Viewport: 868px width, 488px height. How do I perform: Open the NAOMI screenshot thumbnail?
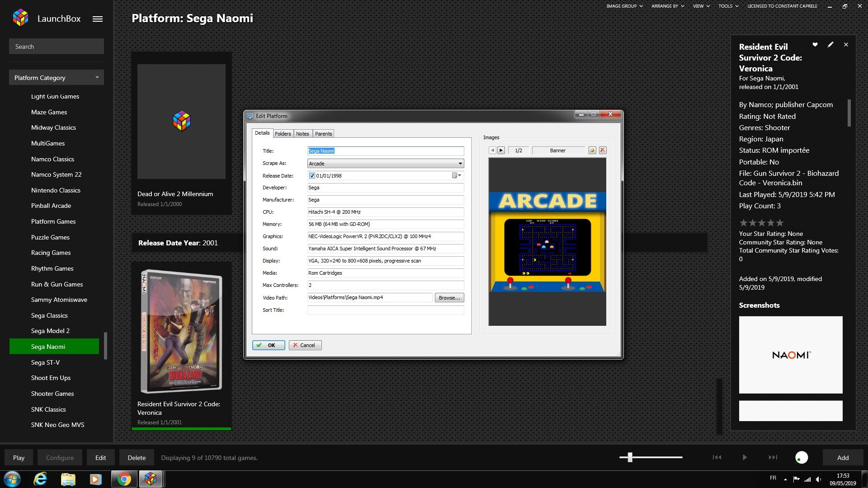point(791,355)
